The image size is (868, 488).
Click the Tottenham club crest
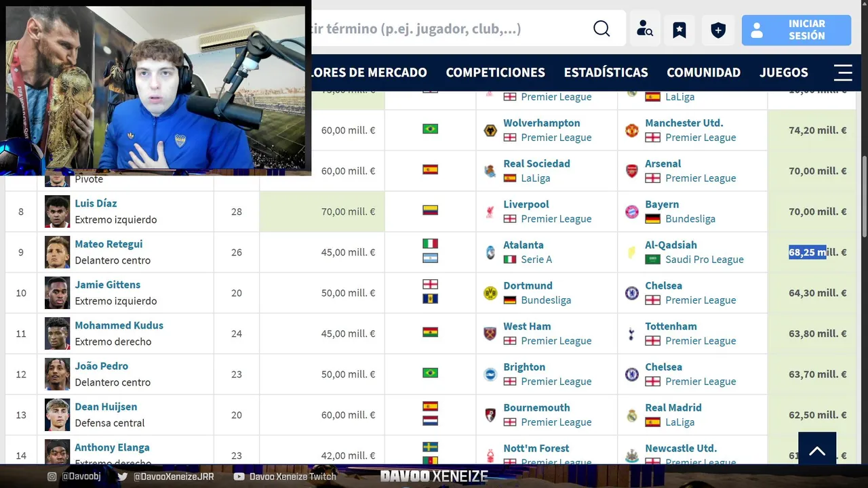tap(632, 333)
